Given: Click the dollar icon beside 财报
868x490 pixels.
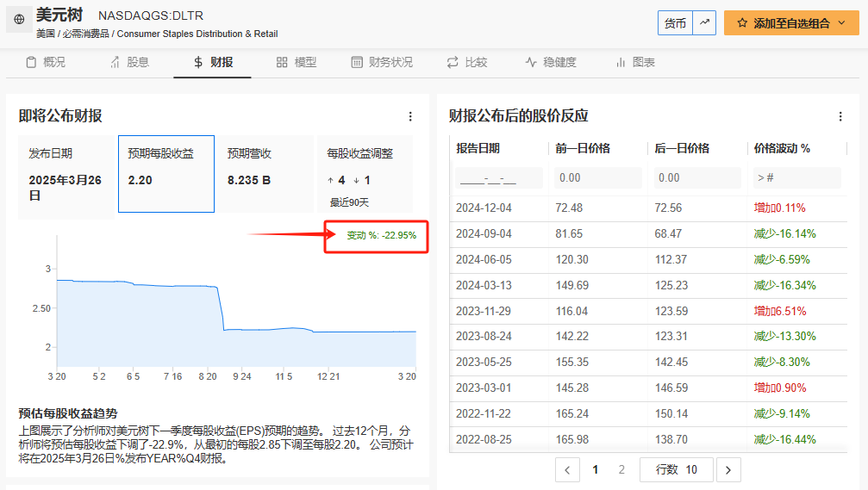Looking at the screenshot, I should coord(198,63).
